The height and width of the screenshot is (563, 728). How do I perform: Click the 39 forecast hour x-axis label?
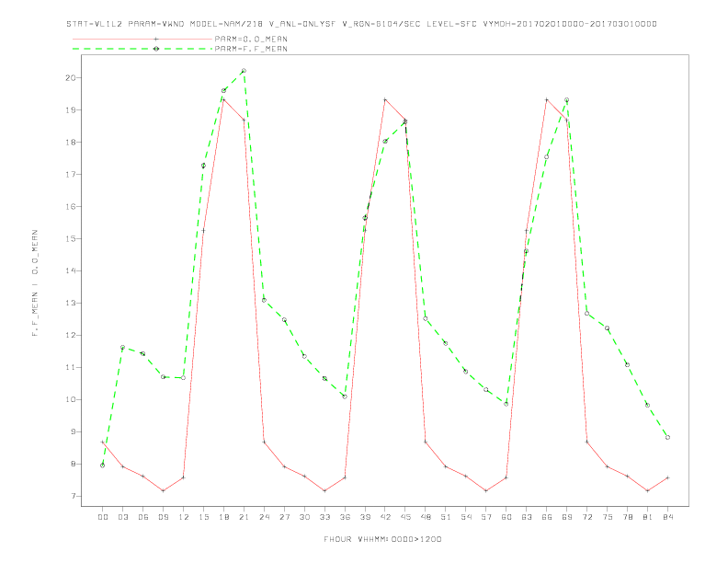click(x=365, y=517)
